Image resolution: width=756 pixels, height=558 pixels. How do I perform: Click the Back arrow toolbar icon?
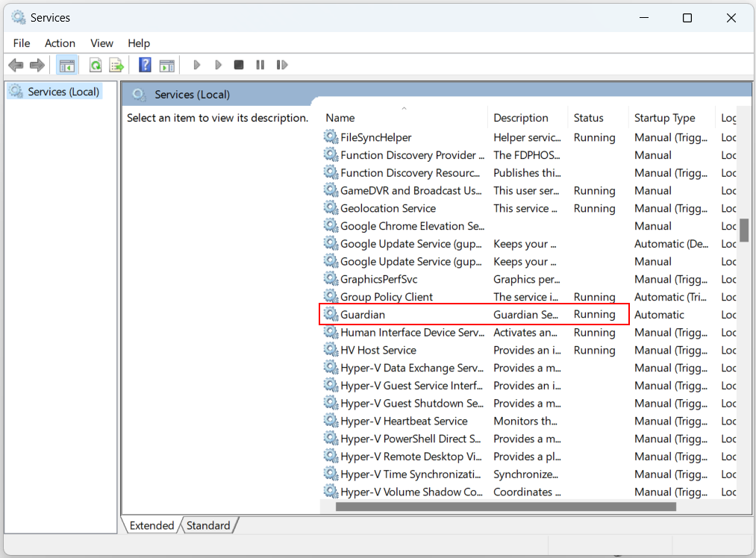[x=16, y=65]
